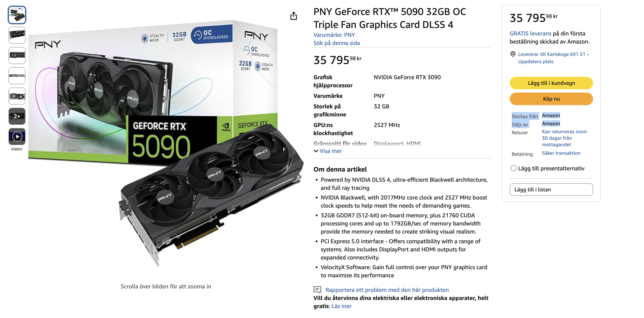Click the Visa mer chevron arrow

click(x=316, y=151)
